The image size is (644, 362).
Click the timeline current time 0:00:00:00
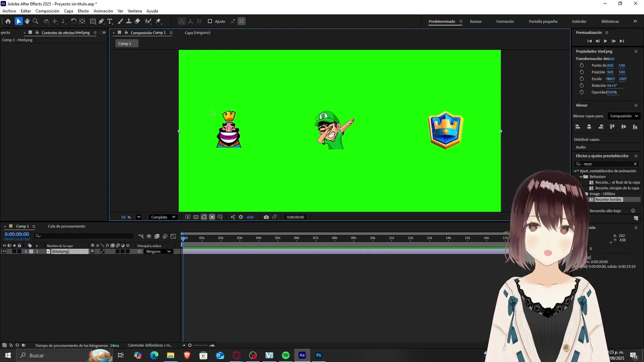17,234
